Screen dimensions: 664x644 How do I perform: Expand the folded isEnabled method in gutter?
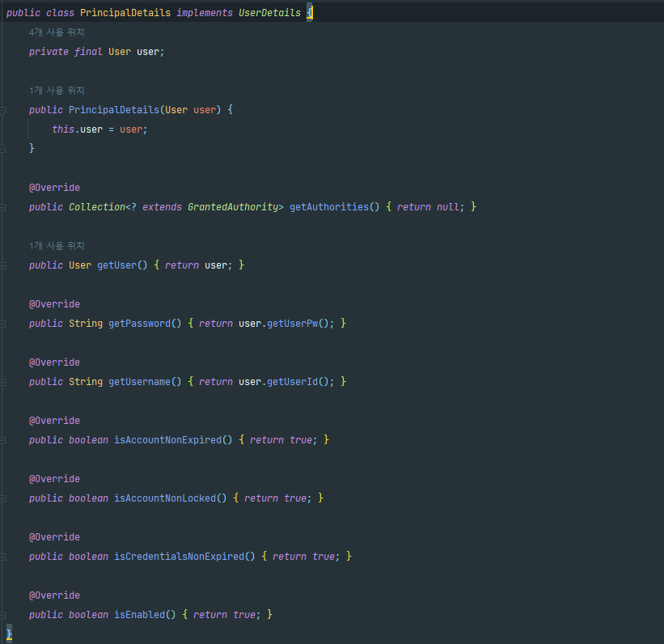[2, 615]
